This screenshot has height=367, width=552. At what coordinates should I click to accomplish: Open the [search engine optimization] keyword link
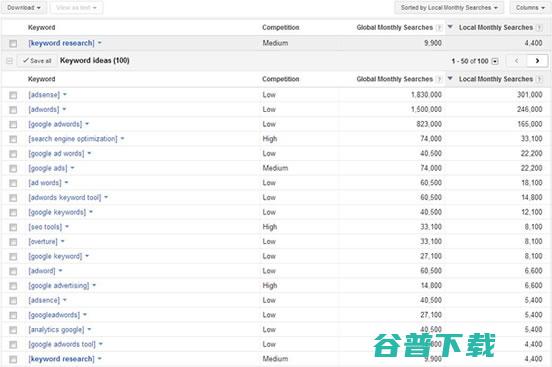pyautogui.click(x=73, y=139)
